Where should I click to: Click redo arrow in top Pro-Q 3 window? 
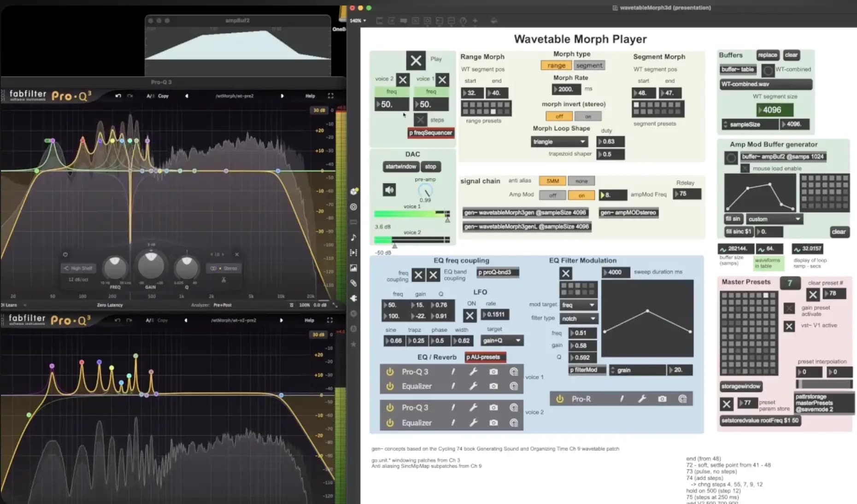[130, 96]
